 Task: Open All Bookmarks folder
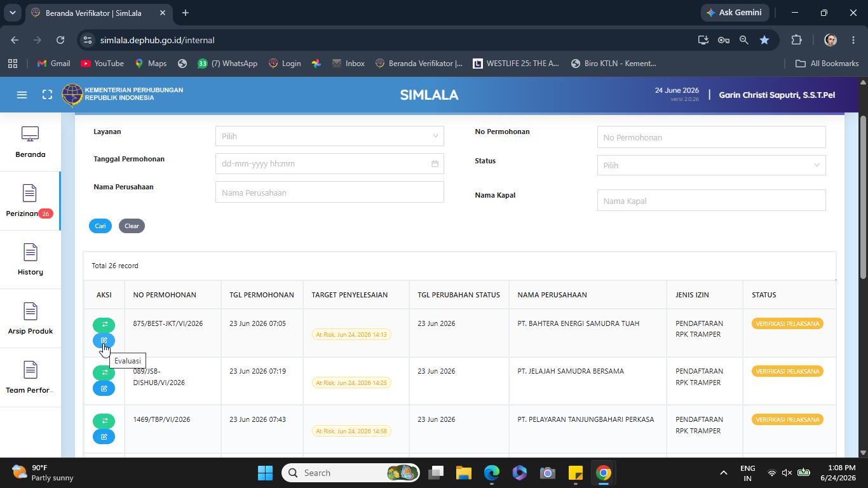point(827,64)
